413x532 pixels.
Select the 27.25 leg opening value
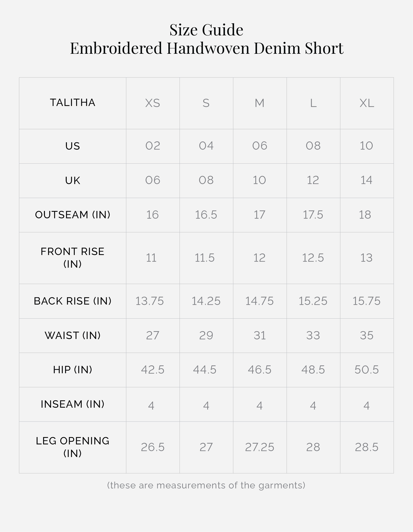pyautogui.click(x=259, y=447)
